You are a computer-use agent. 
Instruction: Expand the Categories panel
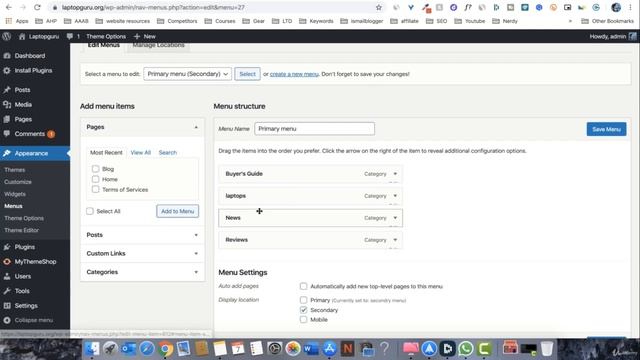click(x=196, y=272)
